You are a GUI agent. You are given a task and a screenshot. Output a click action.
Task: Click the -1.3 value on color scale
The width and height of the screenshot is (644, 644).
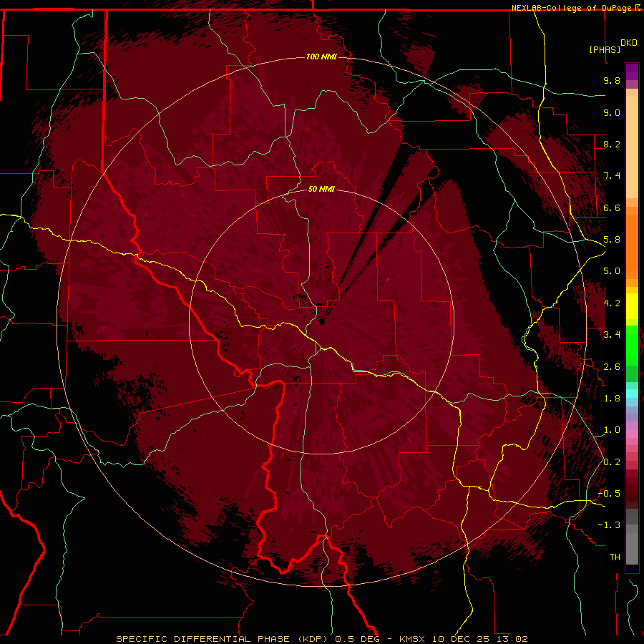[609, 525]
